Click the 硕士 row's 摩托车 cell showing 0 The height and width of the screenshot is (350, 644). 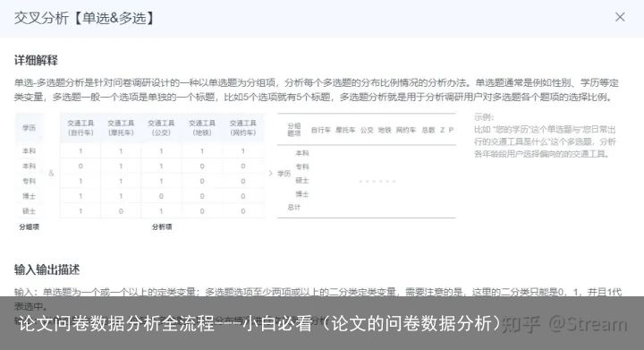click(121, 210)
